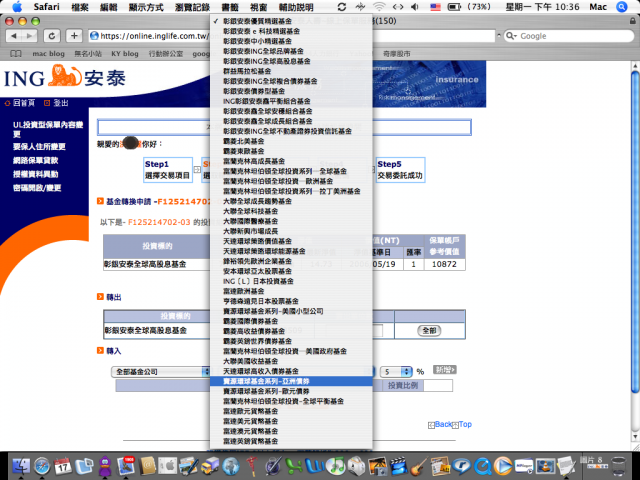The height and width of the screenshot is (480, 640).
Task: Select 富達英鎊貨幣基金 at list bottom
Action: coord(291,441)
